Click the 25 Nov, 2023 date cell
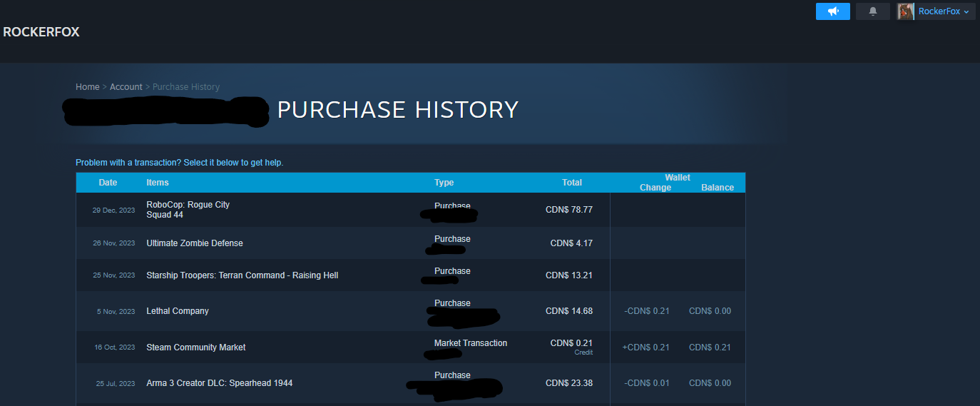 tap(113, 275)
